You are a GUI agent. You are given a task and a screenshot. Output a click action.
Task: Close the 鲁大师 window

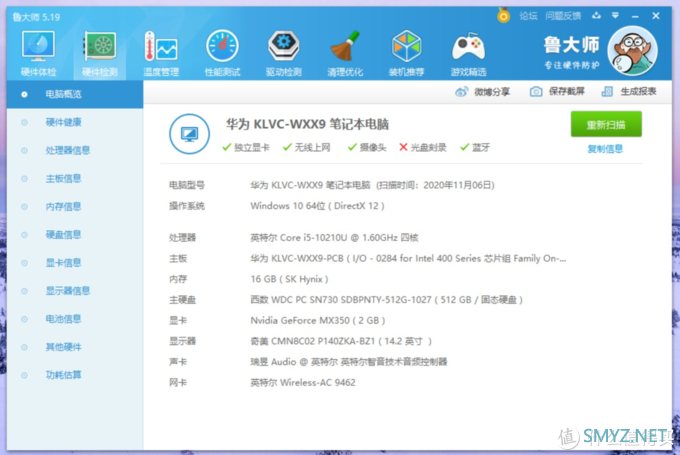coord(656,16)
